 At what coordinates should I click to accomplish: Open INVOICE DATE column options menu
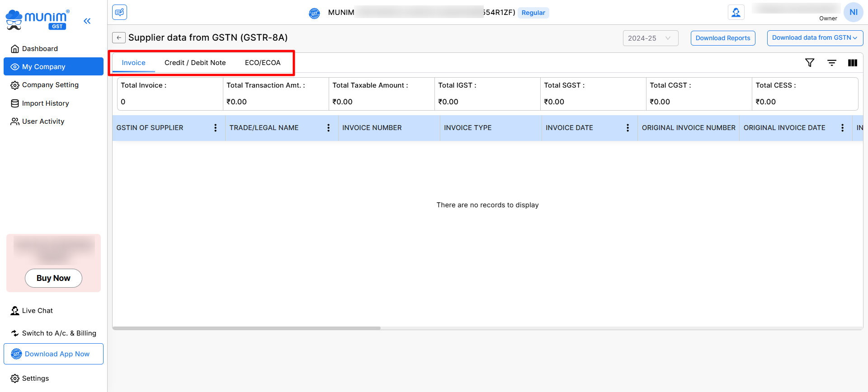(627, 128)
